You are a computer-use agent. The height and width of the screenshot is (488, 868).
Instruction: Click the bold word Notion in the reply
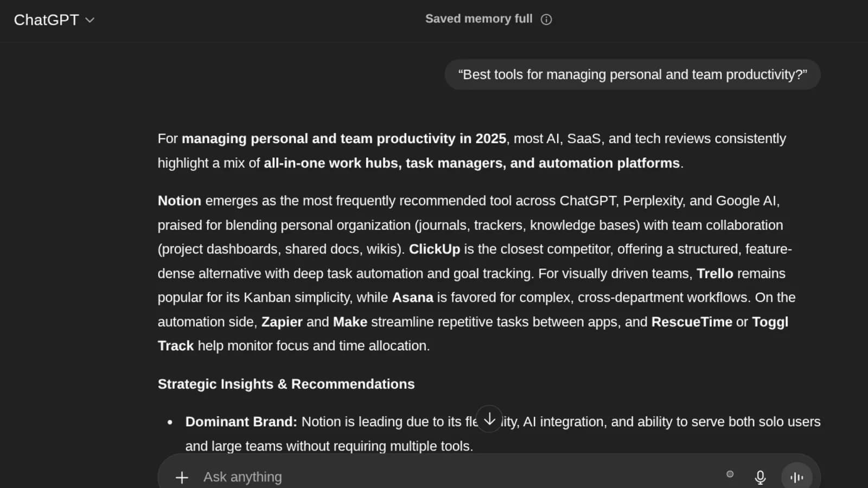pos(179,201)
